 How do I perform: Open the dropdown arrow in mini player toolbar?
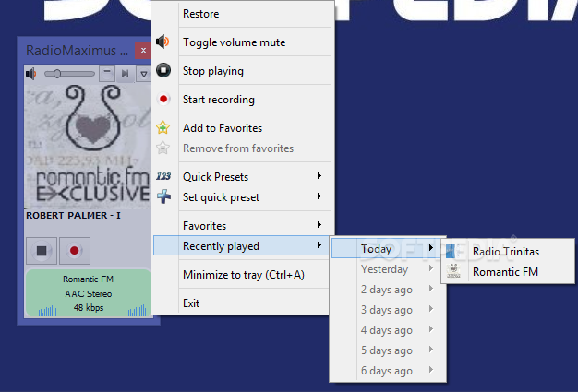point(144,74)
